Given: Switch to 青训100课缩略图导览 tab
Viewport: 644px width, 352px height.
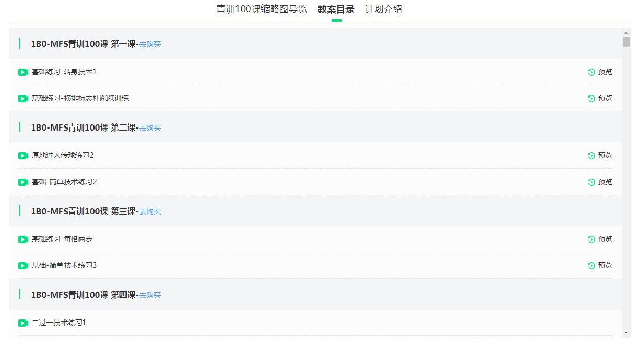Looking at the screenshot, I should pos(261,9).
